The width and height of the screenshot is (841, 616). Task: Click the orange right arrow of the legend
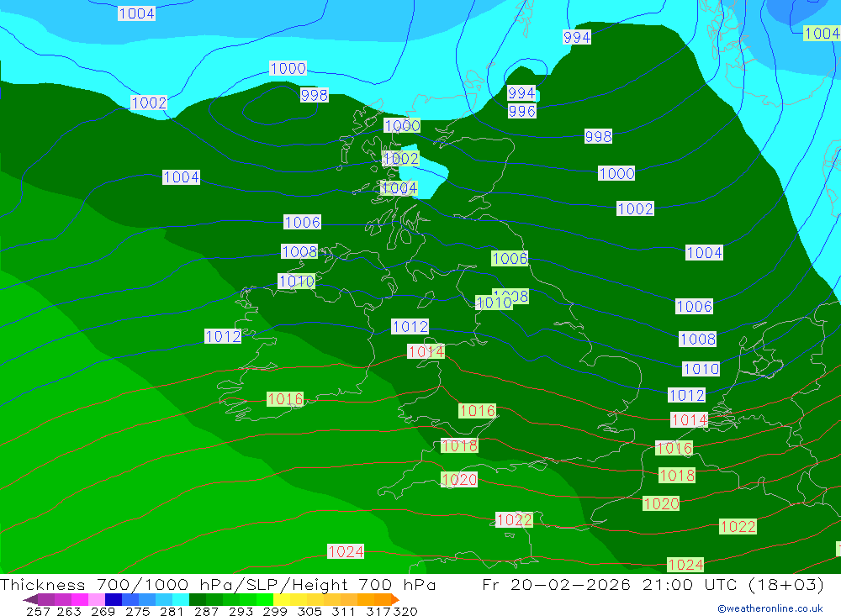click(394, 599)
